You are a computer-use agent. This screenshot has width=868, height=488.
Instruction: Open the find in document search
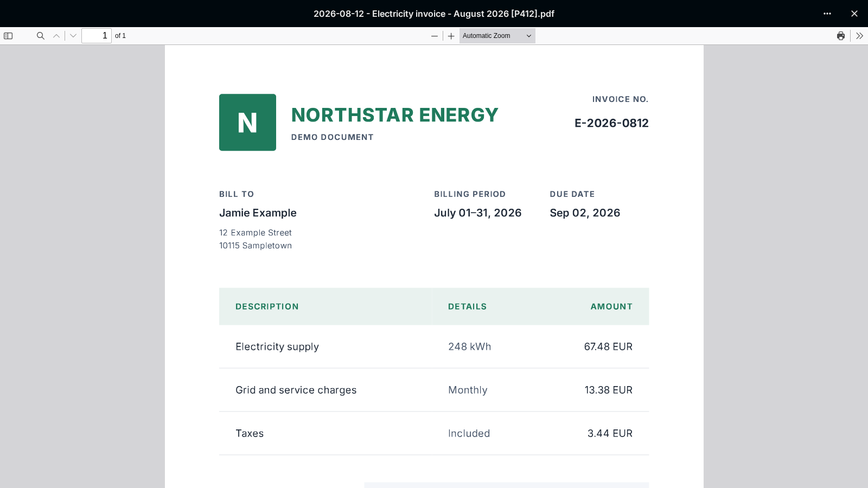pyautogui.click(x=41, y=36)
